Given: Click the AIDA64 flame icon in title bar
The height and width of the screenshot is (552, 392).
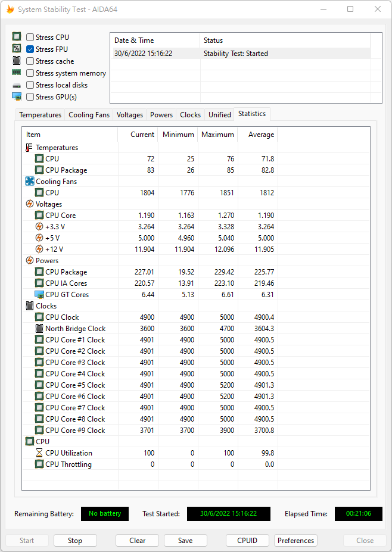Looking at the screenshot, I should (10, 9).
